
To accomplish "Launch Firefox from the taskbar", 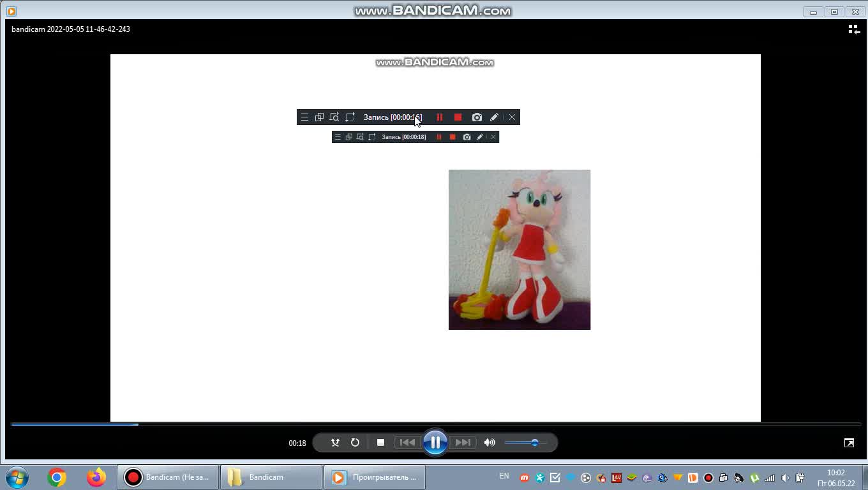I will (96, 477).
